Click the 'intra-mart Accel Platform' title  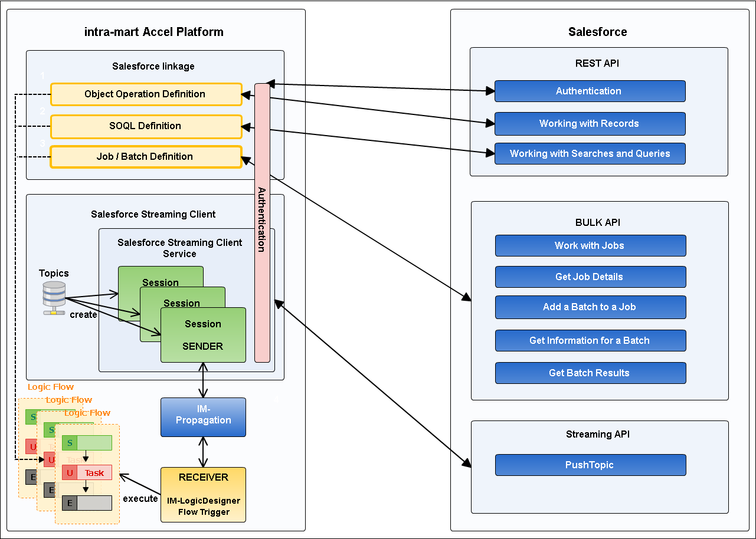(x=154, y=32)
